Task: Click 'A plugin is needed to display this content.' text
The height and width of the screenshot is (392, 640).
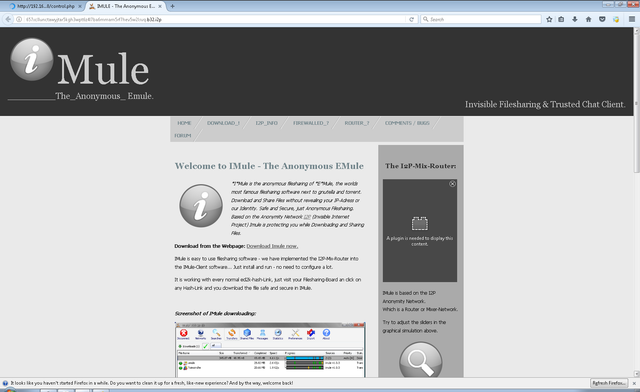Action: pyautogui.click(x=420, y=241)
